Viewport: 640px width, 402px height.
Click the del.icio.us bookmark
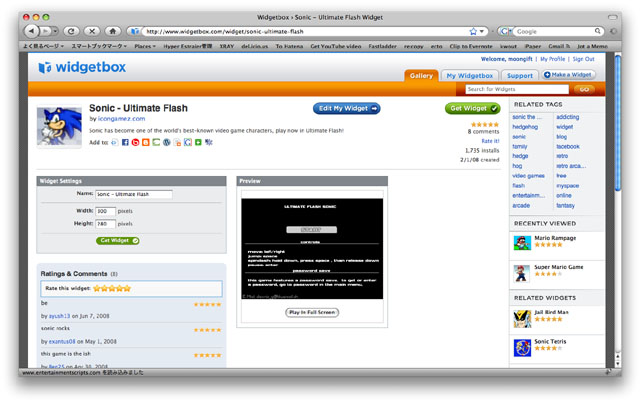tap(254, 46)
